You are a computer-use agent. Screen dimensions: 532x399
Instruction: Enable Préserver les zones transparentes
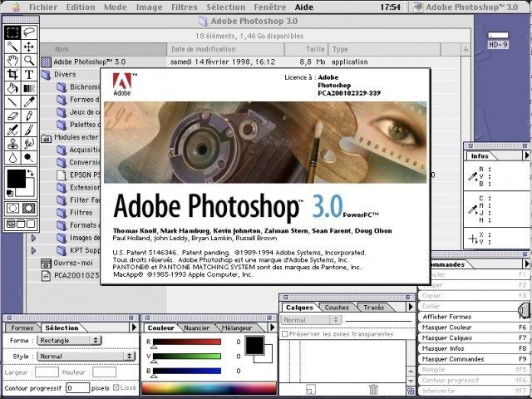point(285,334)
